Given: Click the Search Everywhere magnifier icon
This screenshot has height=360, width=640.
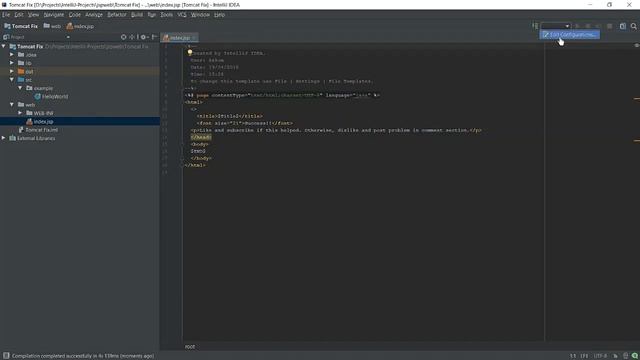Looking at the screenshot, I should tap(633, 26).
